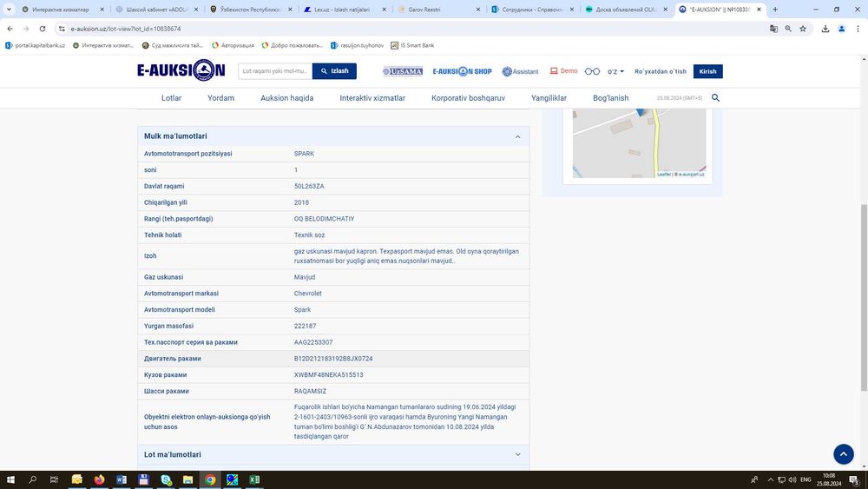Open the Auksion haqida menu

coord(286,98)
